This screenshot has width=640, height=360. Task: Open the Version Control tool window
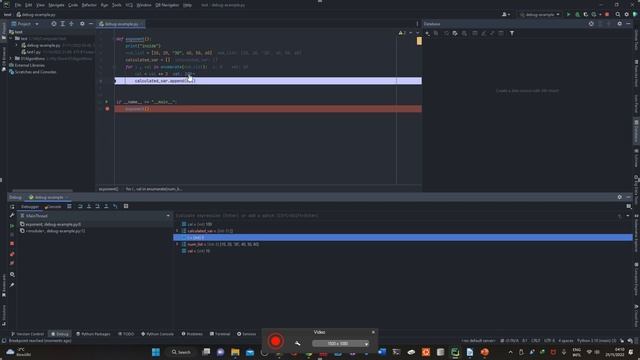(x=28, y=334)
